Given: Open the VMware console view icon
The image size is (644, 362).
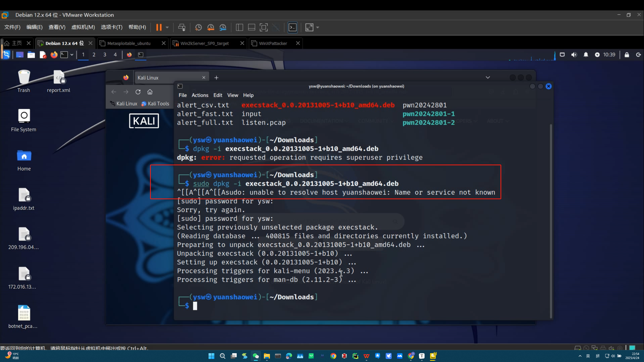Looking at the screenshot, I should 293,27.
